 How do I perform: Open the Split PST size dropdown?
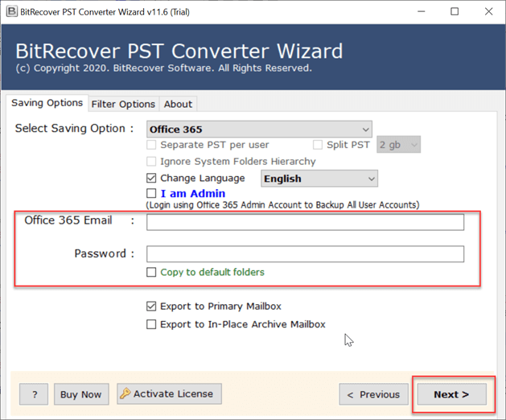399,145
